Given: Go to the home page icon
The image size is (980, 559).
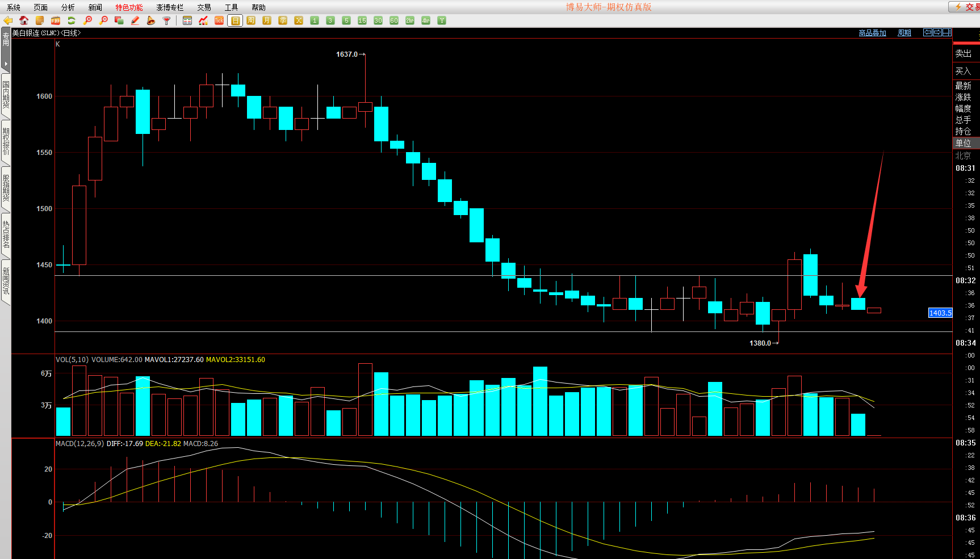Looking at the screenshot, I should click(x=24, y=20).
